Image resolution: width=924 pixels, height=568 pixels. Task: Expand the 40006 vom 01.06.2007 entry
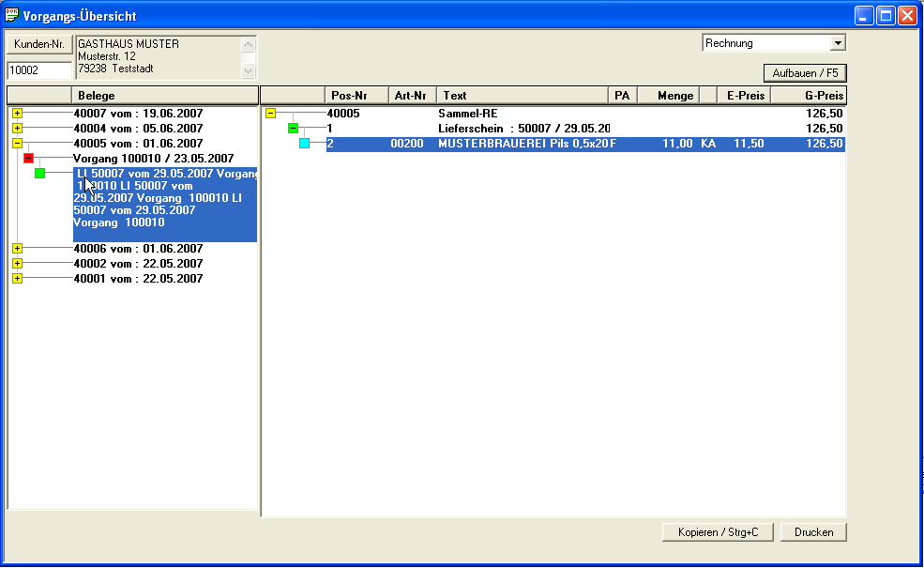(17, 249)
